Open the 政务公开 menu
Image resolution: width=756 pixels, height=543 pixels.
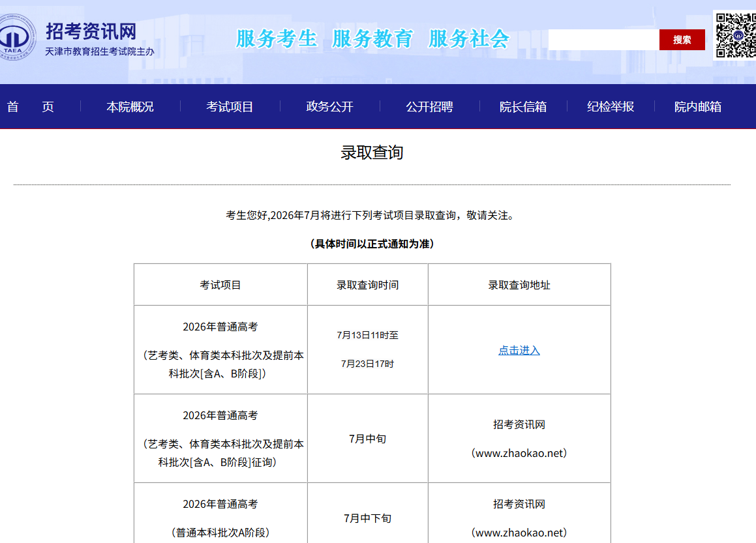(x=330, y=106)
